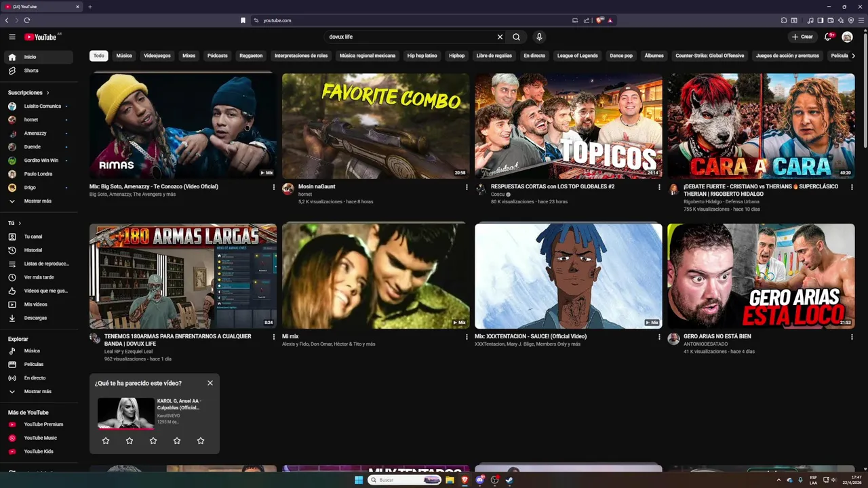Click the YouTube logo
The height and width of the screenshot is (488, 868).
(41, 37)
